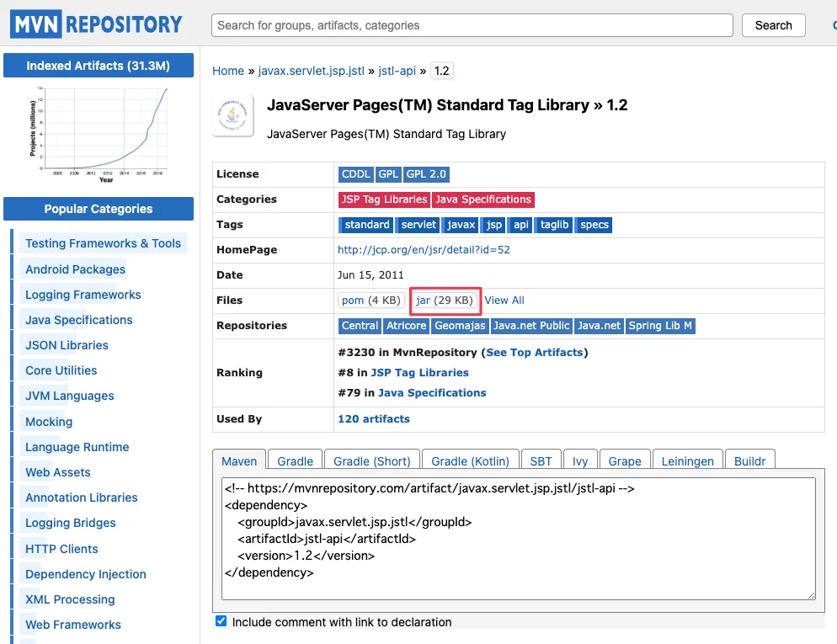Switch to the Gradle tab
This screenshot has height=644, width=837.
[x=296, y=460]
